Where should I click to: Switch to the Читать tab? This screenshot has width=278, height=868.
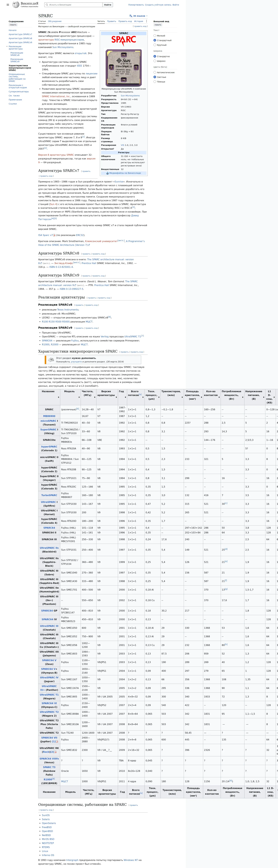101,21
